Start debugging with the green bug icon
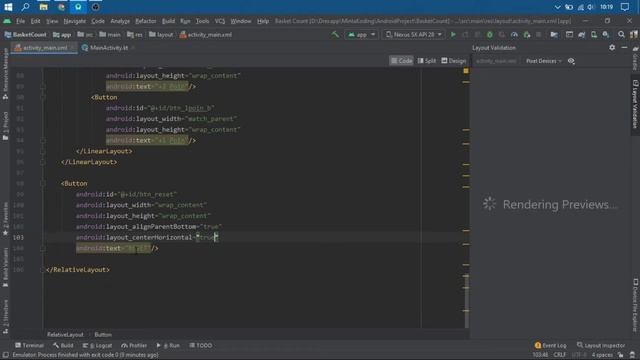 click(x=490, y=35)
